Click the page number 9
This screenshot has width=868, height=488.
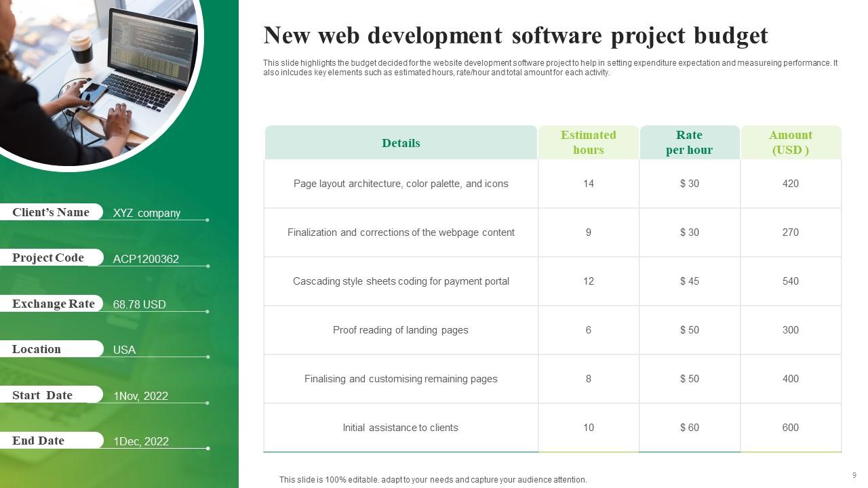853,475
